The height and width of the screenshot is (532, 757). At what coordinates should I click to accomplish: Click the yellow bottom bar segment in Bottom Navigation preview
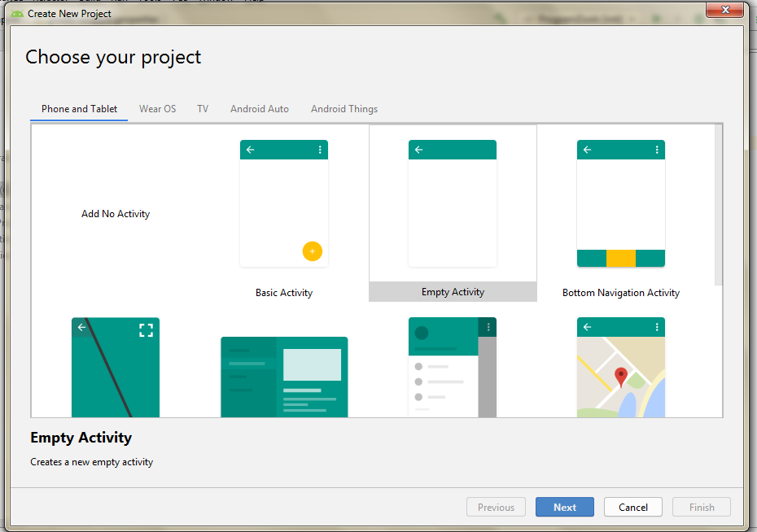pyautogui.click(x=621, y=258)
